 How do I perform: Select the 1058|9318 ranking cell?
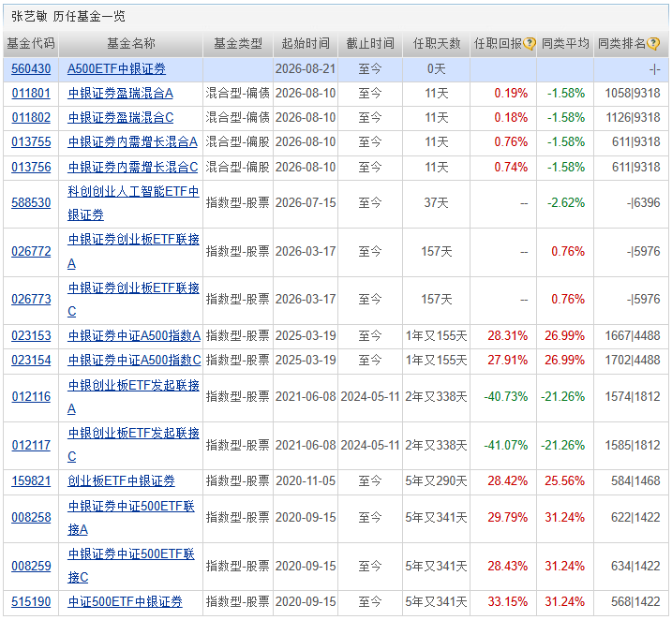tap(633, 94)
